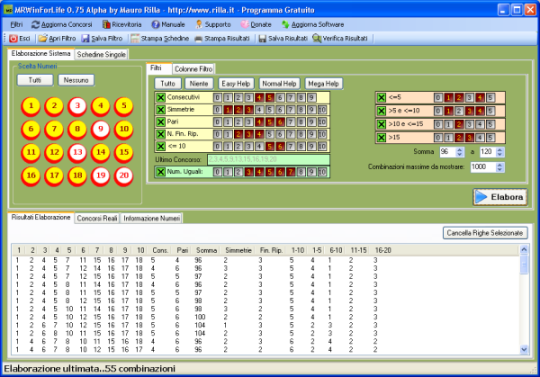Select number ball 13

click(77, 153)
